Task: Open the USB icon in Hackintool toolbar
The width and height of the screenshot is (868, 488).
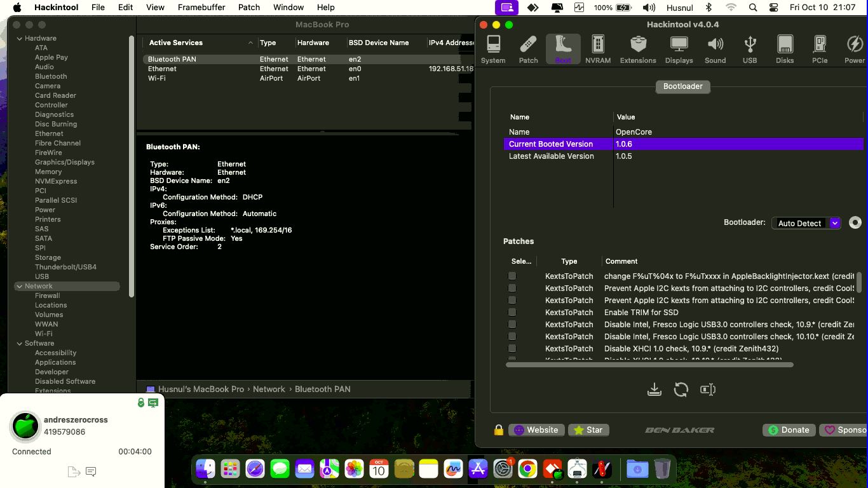Action: (x=750, y=50)
